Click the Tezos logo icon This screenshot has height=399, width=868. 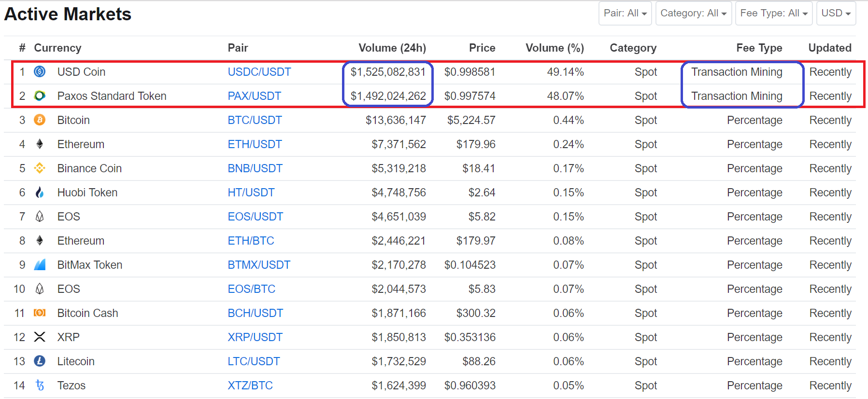(x=40, y=385)
